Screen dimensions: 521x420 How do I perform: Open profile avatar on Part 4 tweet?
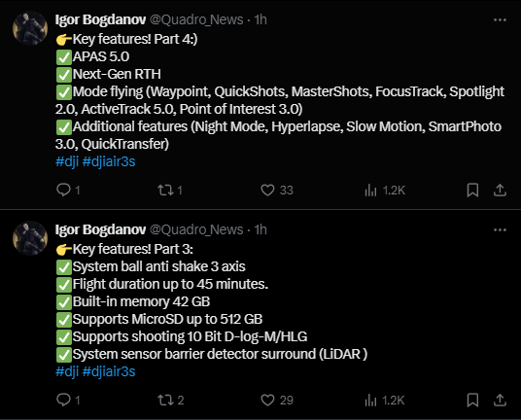coord(30,28)
